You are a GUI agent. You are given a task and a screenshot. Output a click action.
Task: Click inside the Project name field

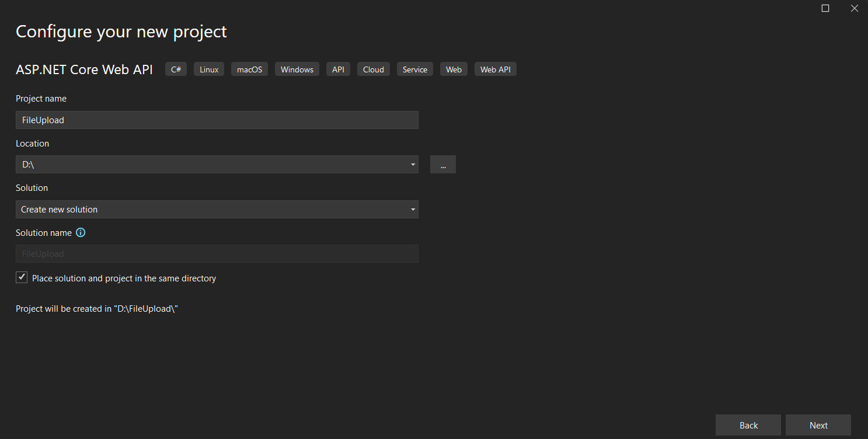coord(217,120)
